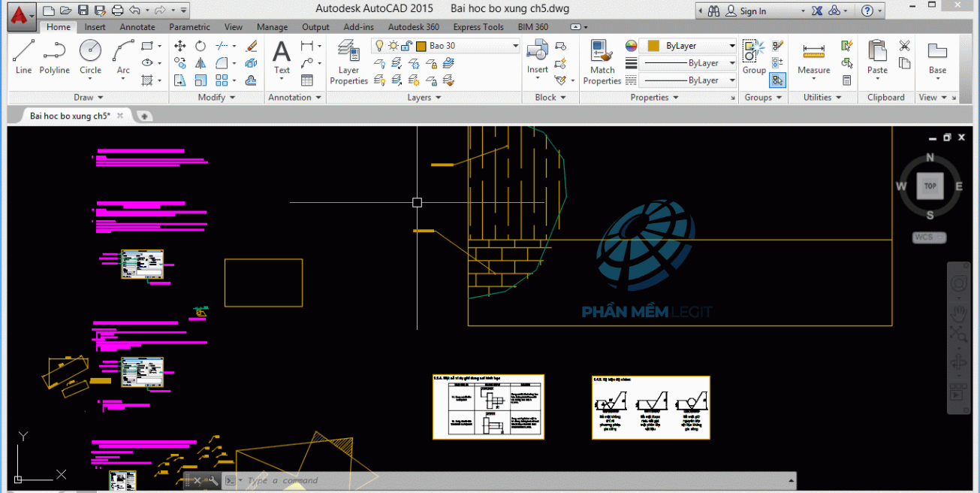Open a new drawing tab with plus button
Viewport: 980px width, 493px height.
(x=143, y=116)
